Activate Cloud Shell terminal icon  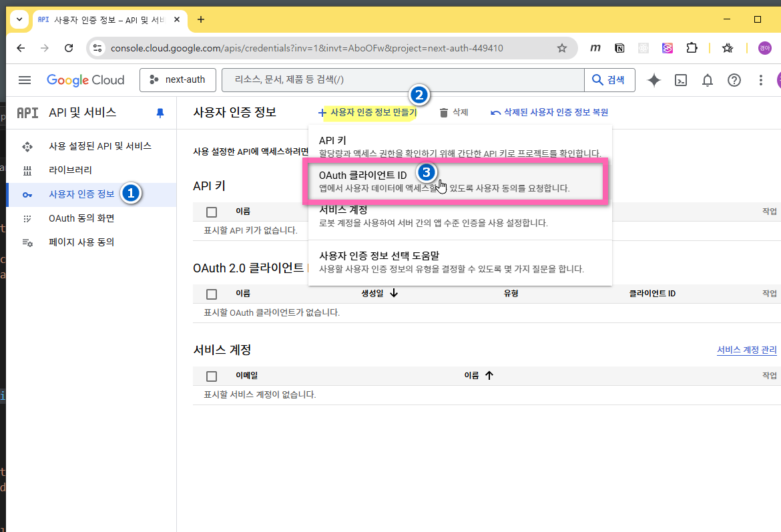point(681,80)
